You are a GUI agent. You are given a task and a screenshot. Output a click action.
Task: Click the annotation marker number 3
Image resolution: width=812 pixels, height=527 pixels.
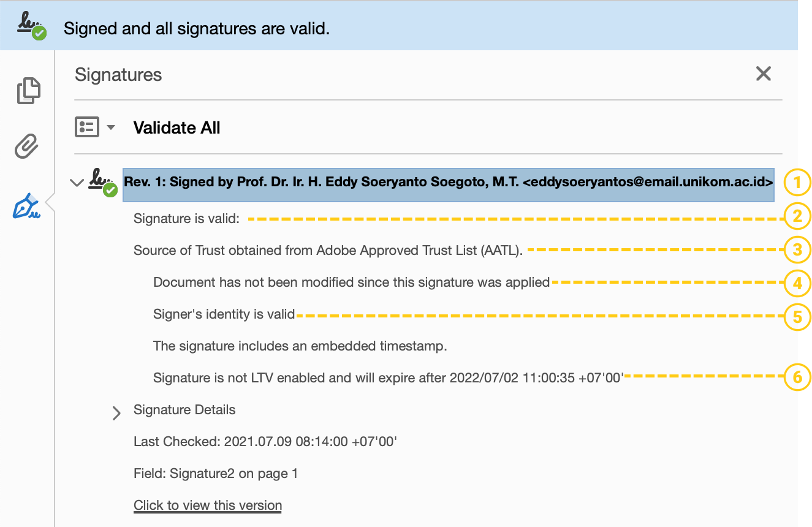[797, 249]
